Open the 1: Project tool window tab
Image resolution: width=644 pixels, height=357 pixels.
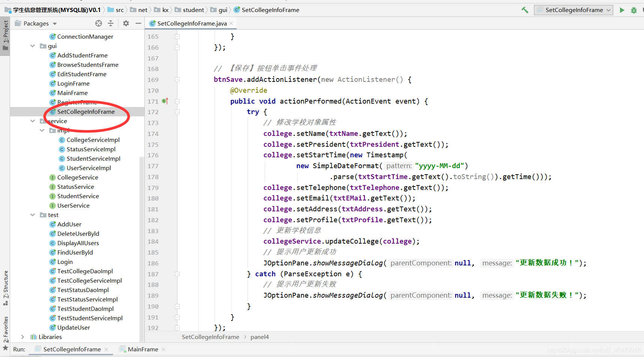[x=5, y=35]
